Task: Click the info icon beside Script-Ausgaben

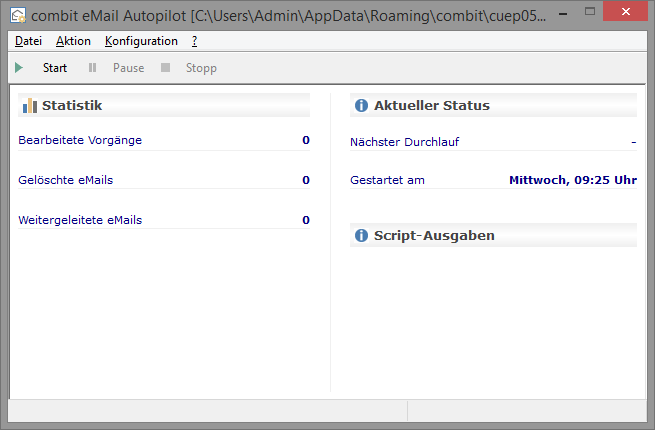Action: pos(361,236)
